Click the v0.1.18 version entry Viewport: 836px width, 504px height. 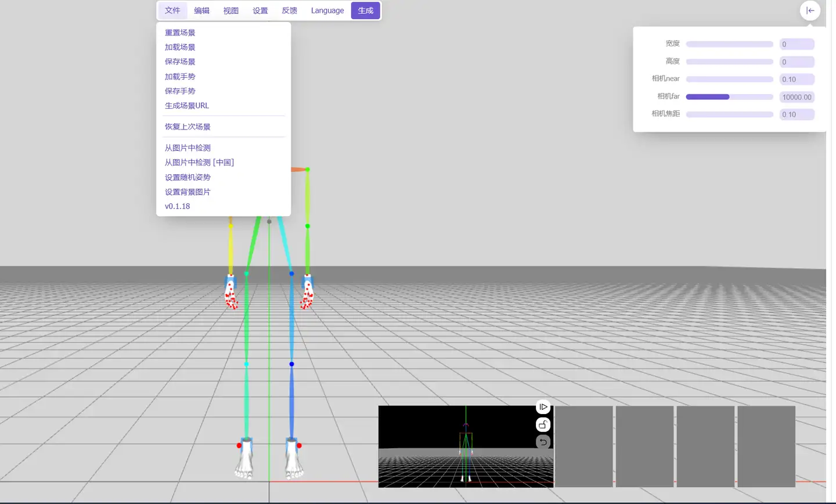click(177, 206)
